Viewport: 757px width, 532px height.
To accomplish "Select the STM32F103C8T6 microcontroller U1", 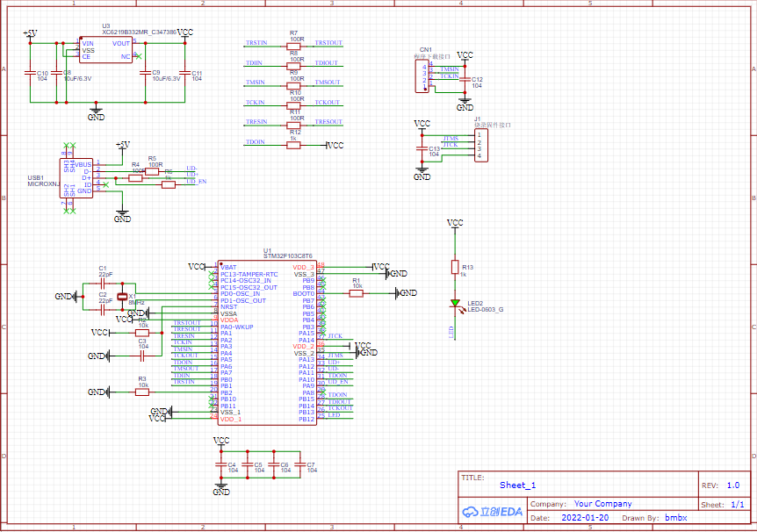I will pos(268,342).
